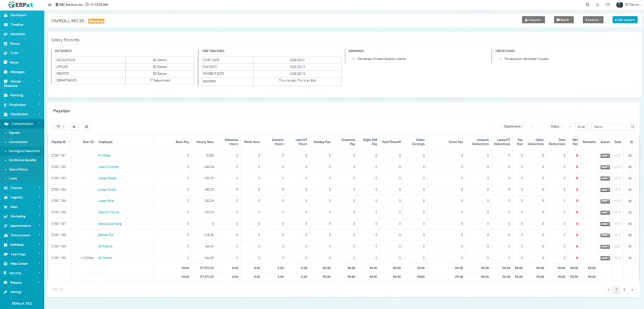Expand the Human Resource sidebar menu
The width and height of the screenshot is (644, 309).
(22, 83)
